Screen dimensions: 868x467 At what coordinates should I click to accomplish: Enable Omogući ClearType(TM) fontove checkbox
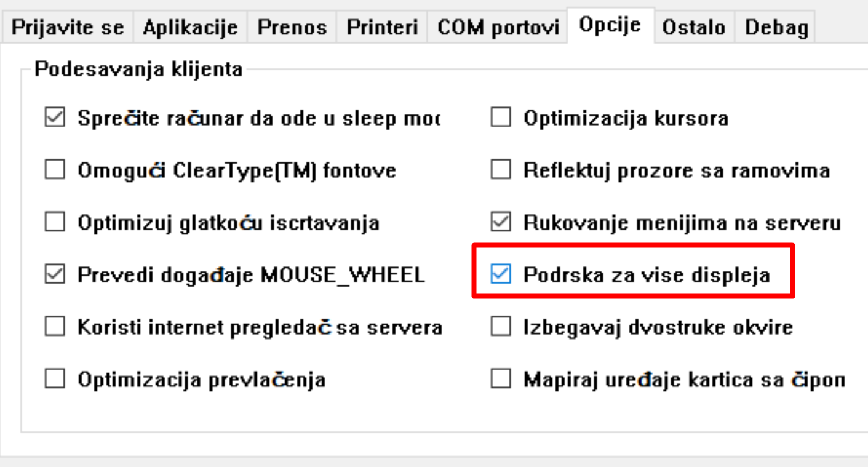55,170
